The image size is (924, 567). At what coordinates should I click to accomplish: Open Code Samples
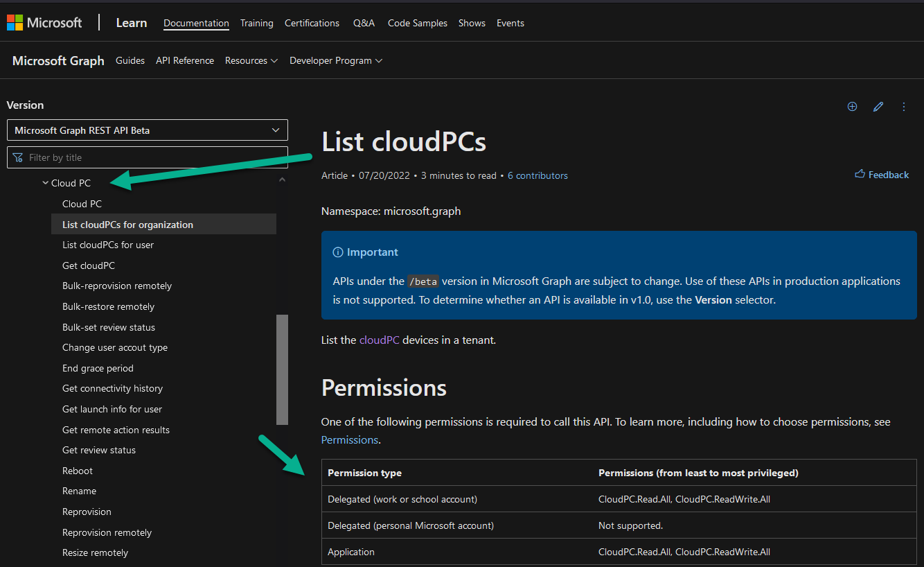click(417, 23)
